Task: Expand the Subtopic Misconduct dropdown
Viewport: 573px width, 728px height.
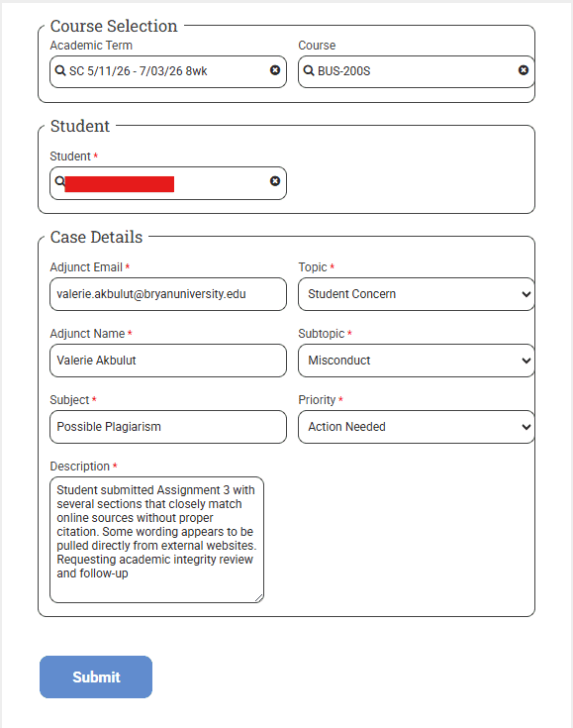Action: pyautogui.click(x=417, y=361)
